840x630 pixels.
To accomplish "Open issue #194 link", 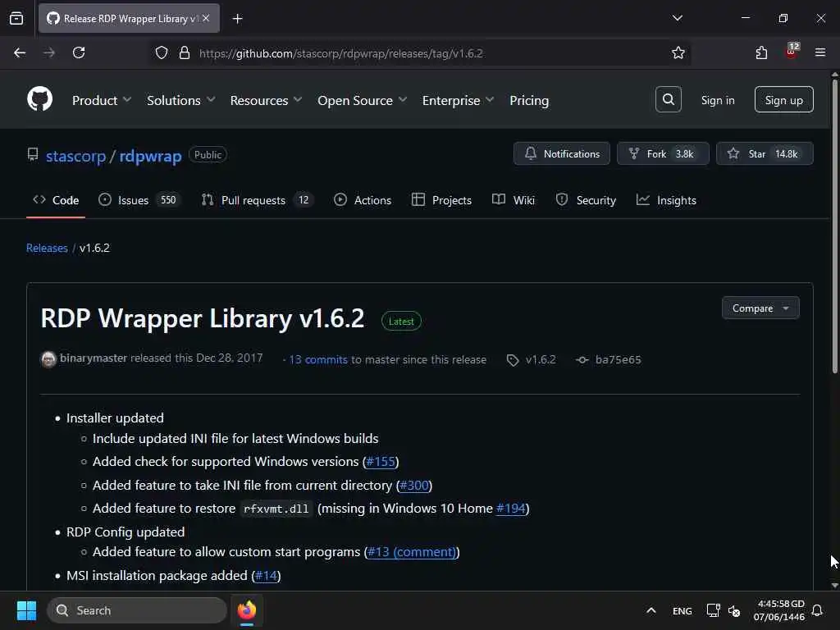I will tap(510, 508).
